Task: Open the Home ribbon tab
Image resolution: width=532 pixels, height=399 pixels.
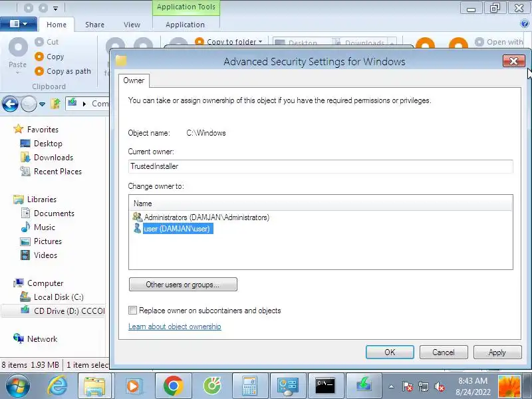Action: 57,25
